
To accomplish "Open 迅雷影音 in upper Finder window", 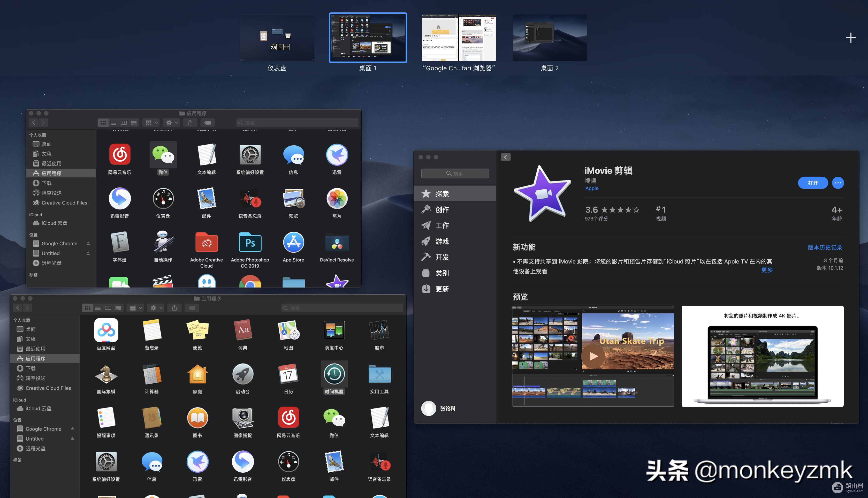I will 120,198.
